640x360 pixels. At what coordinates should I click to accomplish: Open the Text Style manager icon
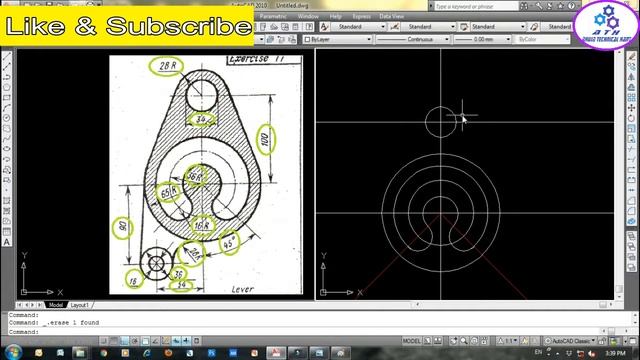(324, 27)
